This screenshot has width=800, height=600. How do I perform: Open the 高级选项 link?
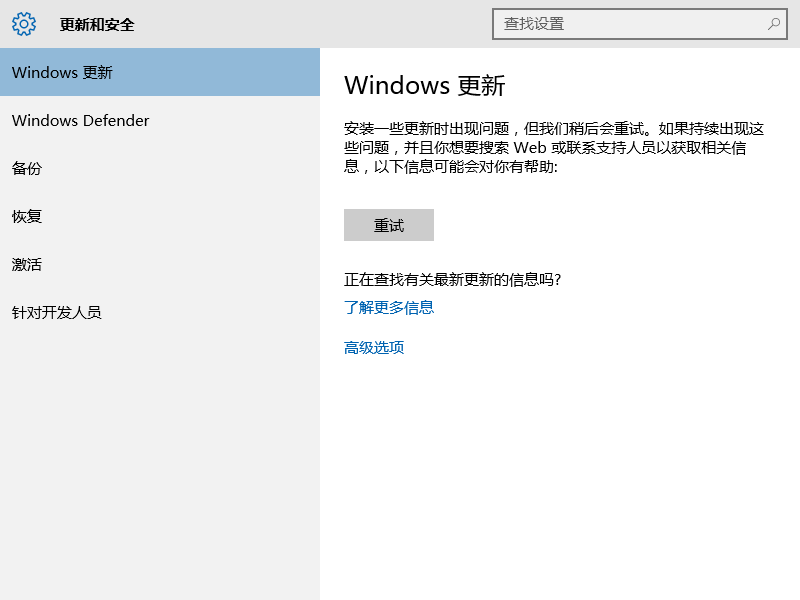point(374,347)
